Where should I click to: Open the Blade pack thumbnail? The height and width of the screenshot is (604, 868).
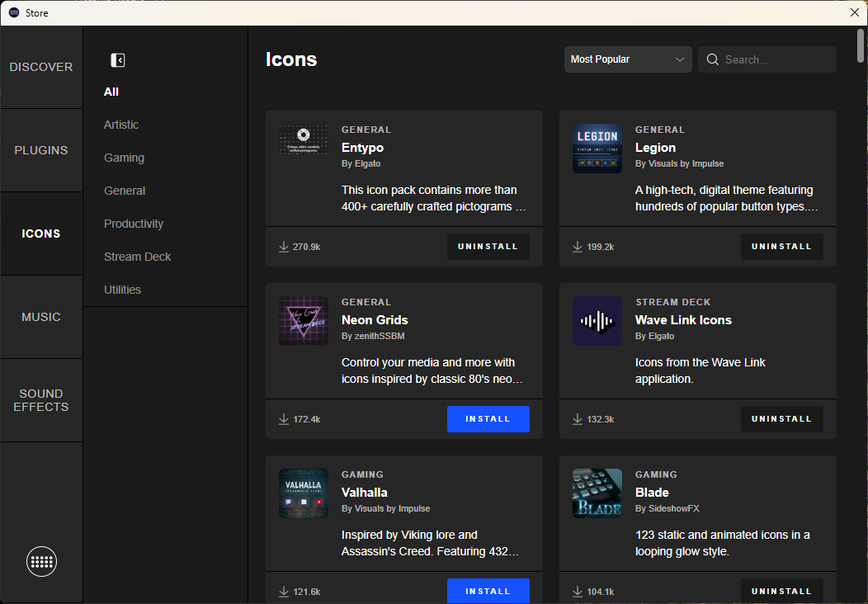[597, 493]
